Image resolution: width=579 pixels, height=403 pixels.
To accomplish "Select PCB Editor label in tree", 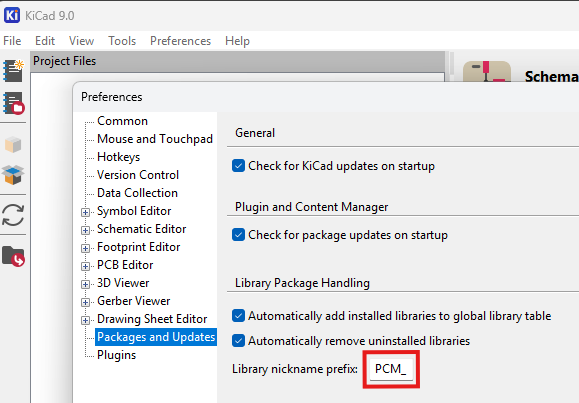I will [125, 265].
